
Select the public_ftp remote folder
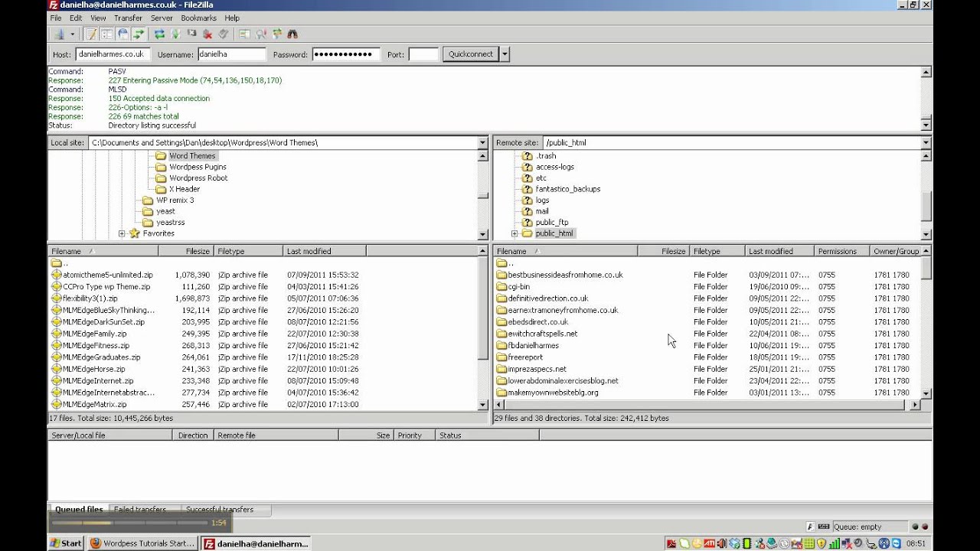pyautogui.click(x=551, y=223)
